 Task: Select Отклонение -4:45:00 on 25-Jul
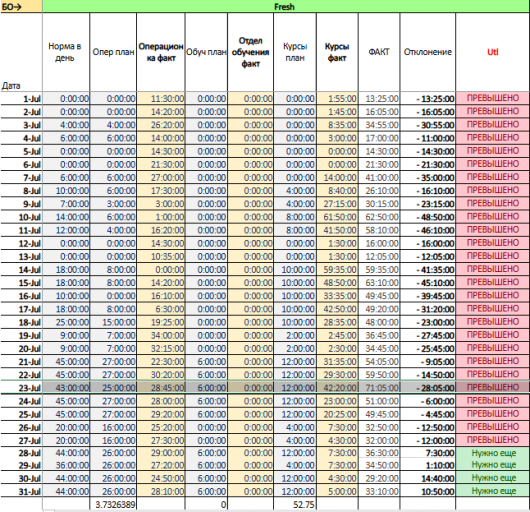point(428,415)
